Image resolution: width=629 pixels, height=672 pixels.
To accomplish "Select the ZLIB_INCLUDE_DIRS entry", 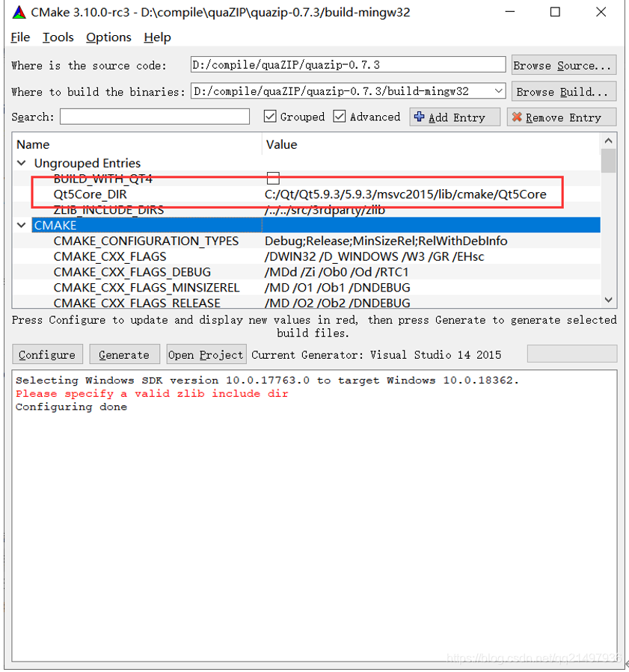I will [108, 209].
